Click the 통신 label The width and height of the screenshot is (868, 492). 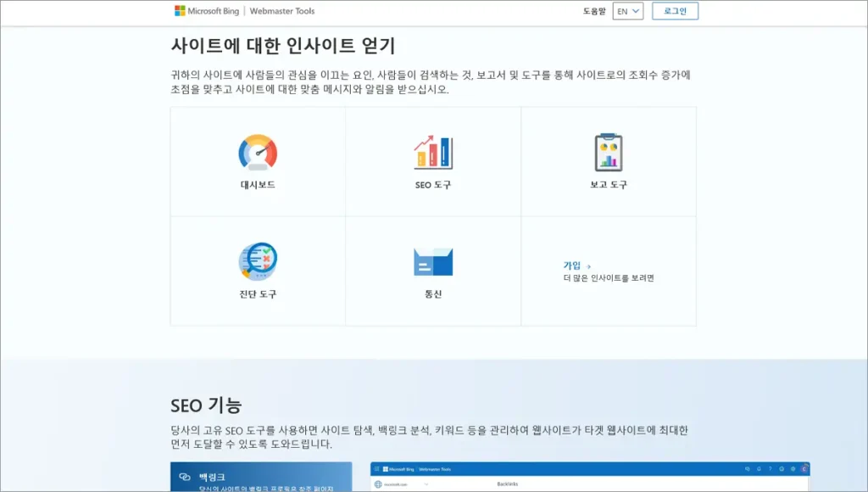(433, 294)
